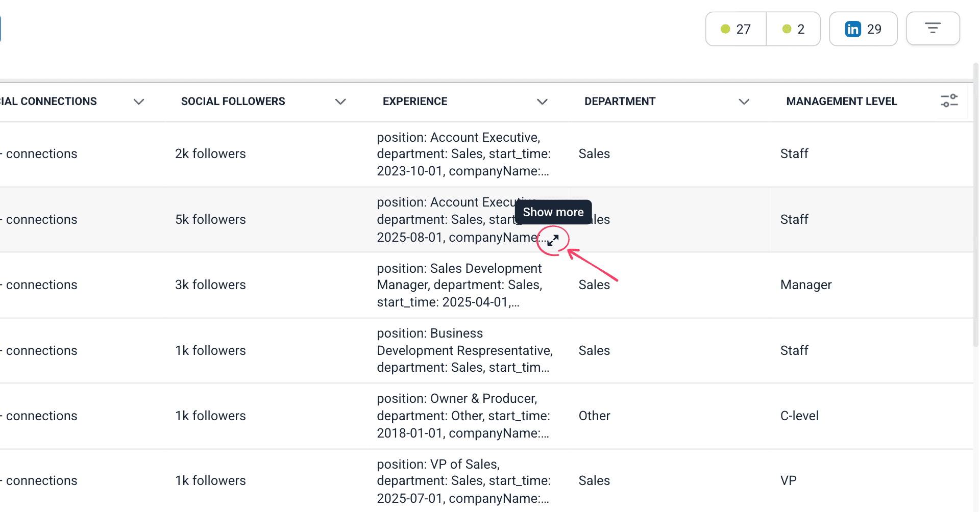This screenshot has width=980, height=512.
Task: Expand the Social Connections column dropdown
Action: click(x=138, y=101)
